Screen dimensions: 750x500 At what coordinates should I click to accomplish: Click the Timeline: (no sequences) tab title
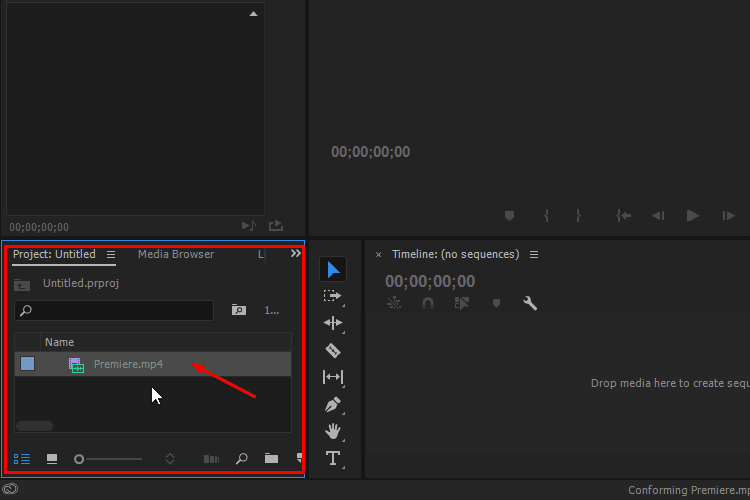(x=455, y=254)
